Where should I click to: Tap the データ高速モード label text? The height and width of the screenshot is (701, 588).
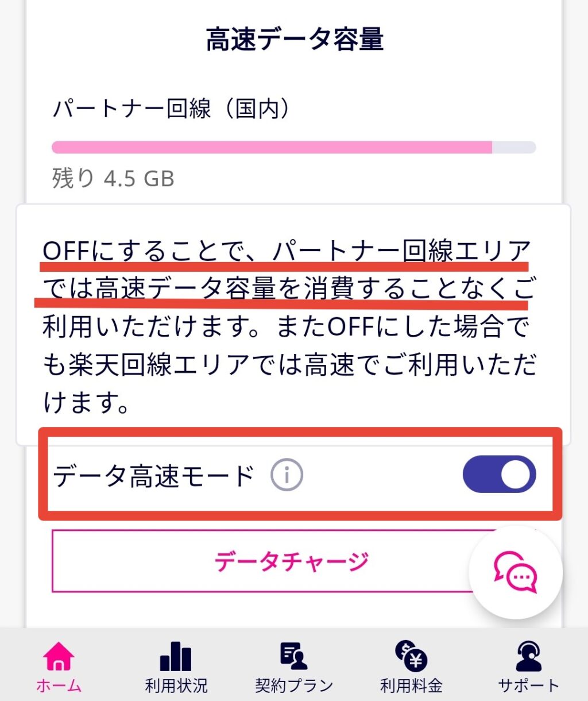tap(153, 476)
